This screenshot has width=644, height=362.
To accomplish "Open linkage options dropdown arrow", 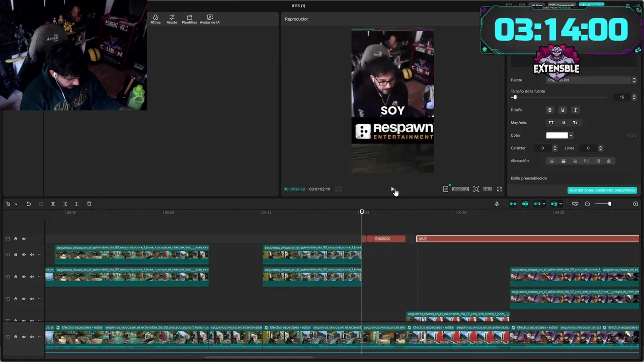I will coord(544,204).
